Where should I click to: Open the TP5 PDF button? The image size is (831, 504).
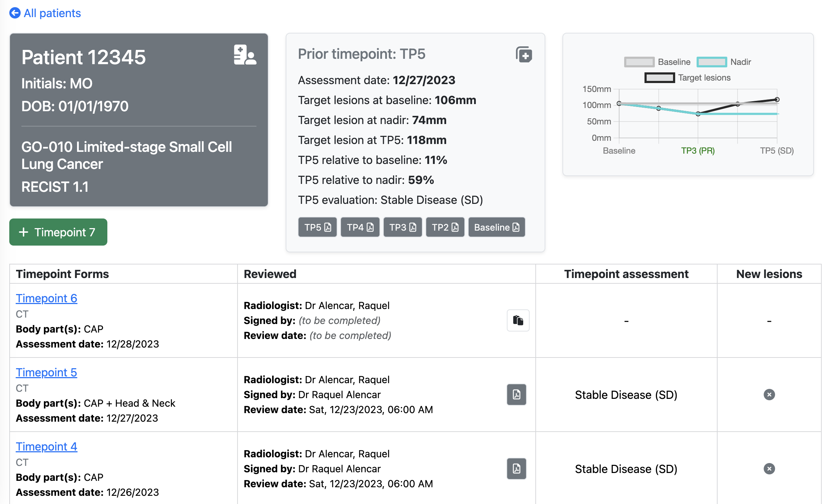(317, 227)
